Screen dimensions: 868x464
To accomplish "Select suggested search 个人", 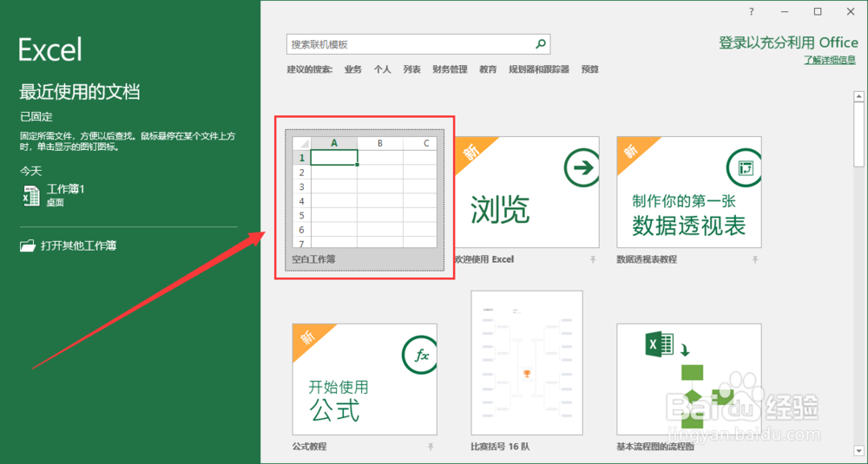I will pyautogui.click(x=382, y=69).
